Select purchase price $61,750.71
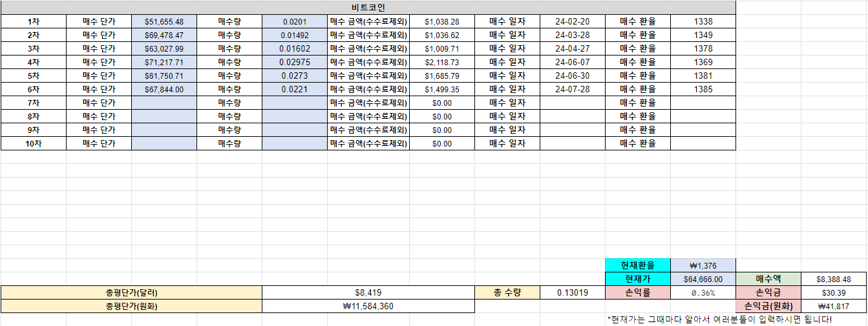Viewport: 868px width, 326px height. click(x=164, y=76)
